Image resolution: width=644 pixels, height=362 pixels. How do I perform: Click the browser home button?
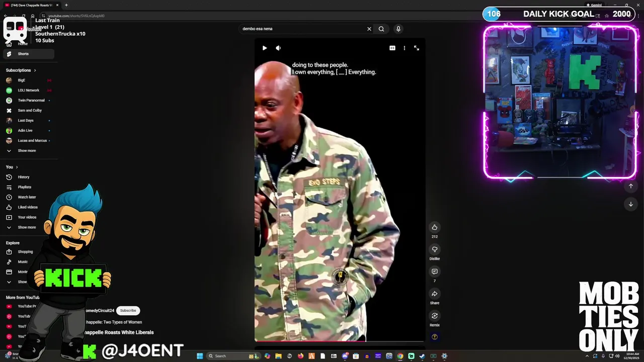coord(33,16)
